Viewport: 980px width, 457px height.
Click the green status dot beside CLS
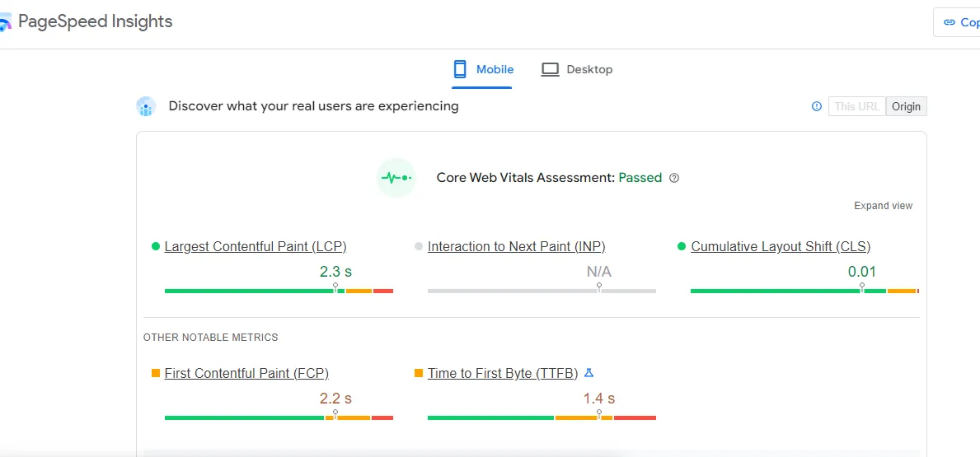click(x=682, y=246)
